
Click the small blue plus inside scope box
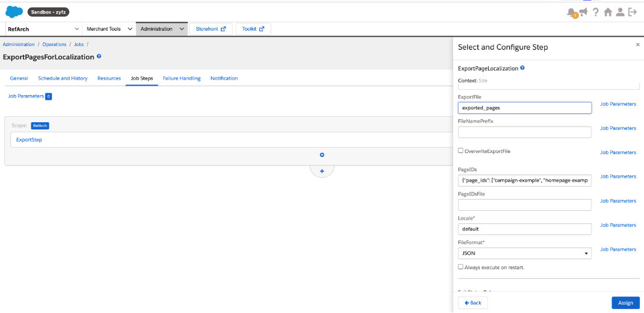pos(322,155)
